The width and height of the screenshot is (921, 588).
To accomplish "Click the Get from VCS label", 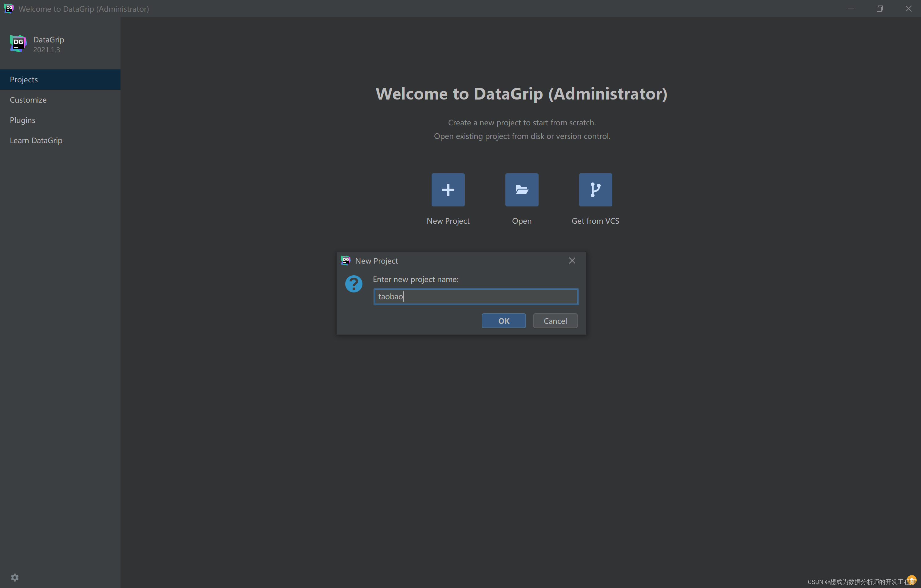I will [595, 221].
